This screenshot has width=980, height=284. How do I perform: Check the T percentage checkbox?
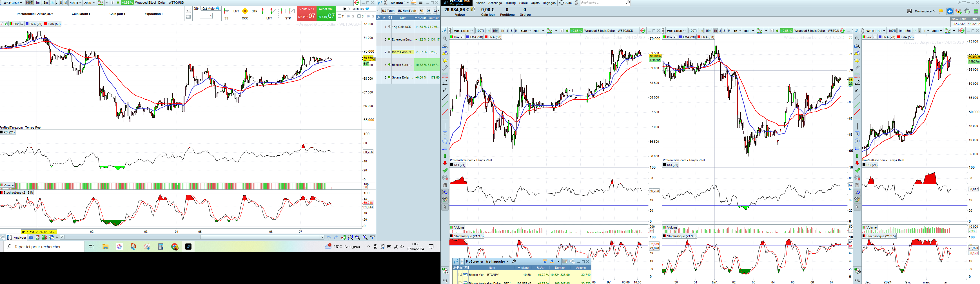(x=340, y=16)
